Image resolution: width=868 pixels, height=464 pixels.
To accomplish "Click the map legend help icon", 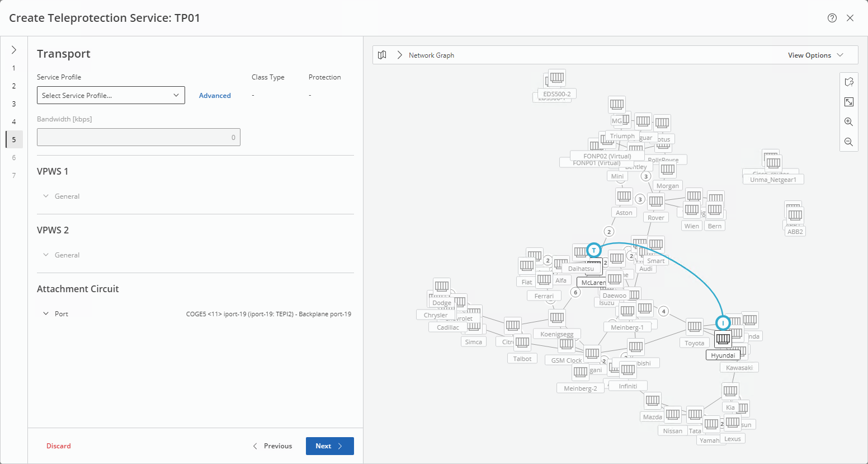I will pyautogui.click(x=848, y=82).
